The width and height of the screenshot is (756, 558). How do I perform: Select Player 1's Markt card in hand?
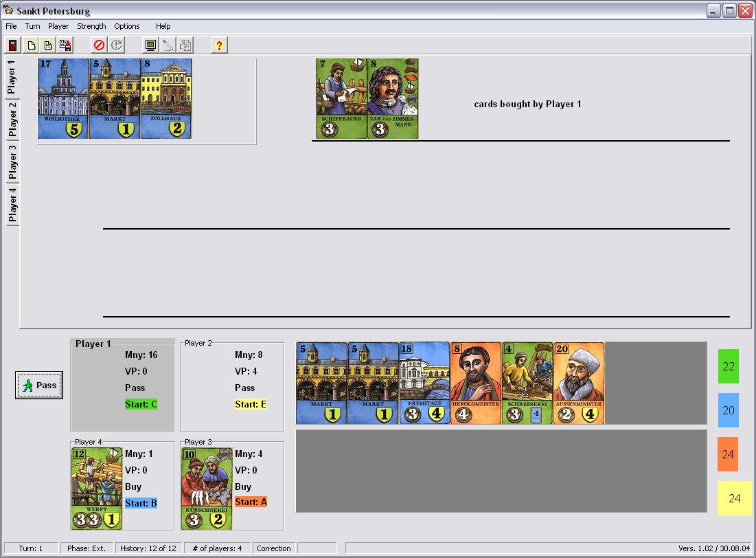tap(115, 98)
